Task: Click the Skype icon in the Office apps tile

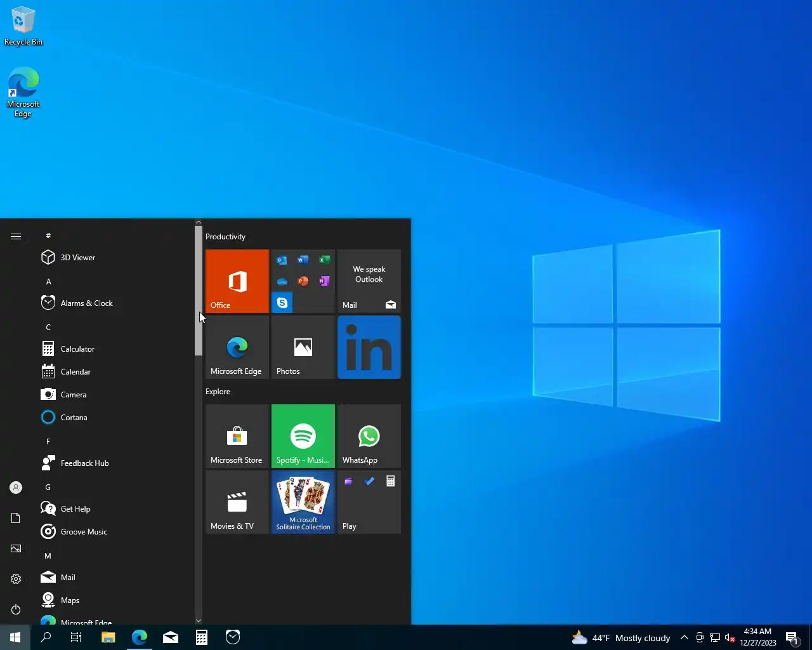Action: click(x=282, y=303)
